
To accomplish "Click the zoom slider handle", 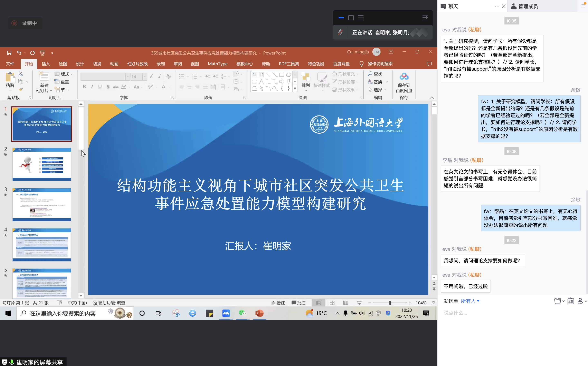I will pyautogui.click(x=390, y=303).
